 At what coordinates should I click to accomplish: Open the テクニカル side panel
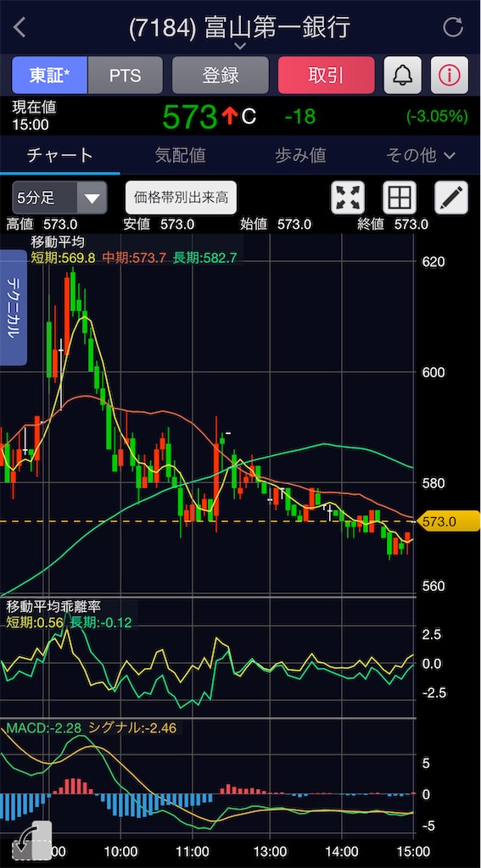[14, 307]
